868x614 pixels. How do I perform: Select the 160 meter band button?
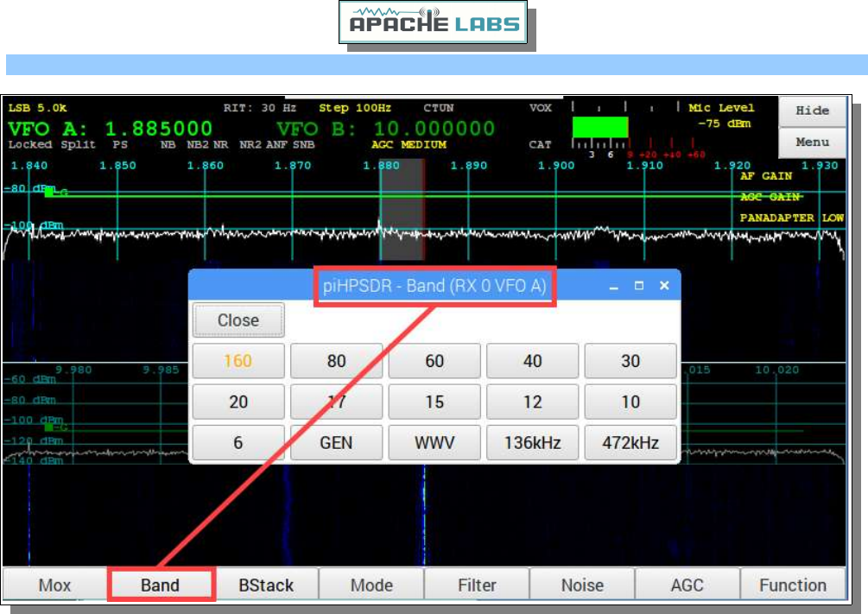(x=238, y=361)
